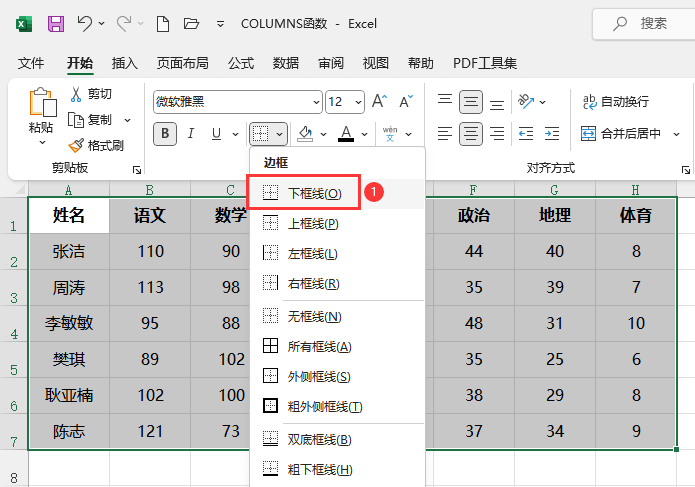
Task: Apply the fill color bucket
Action: coord(305,133)
